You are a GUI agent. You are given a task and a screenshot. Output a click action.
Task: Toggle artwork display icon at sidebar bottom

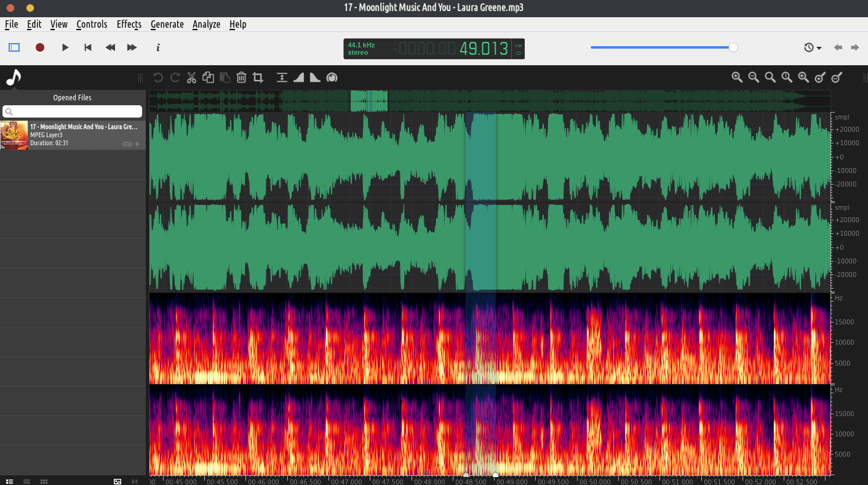click(x=117, y=481)
